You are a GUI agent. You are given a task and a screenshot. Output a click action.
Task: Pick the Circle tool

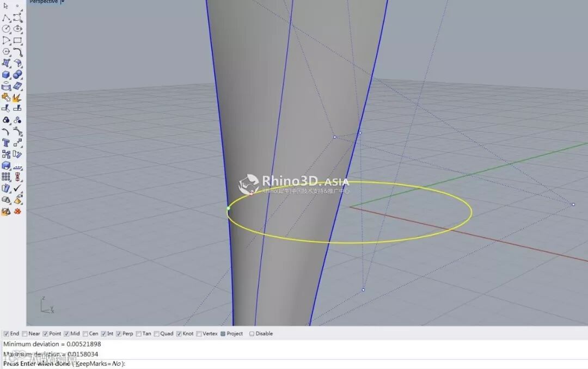click(6, 29)
